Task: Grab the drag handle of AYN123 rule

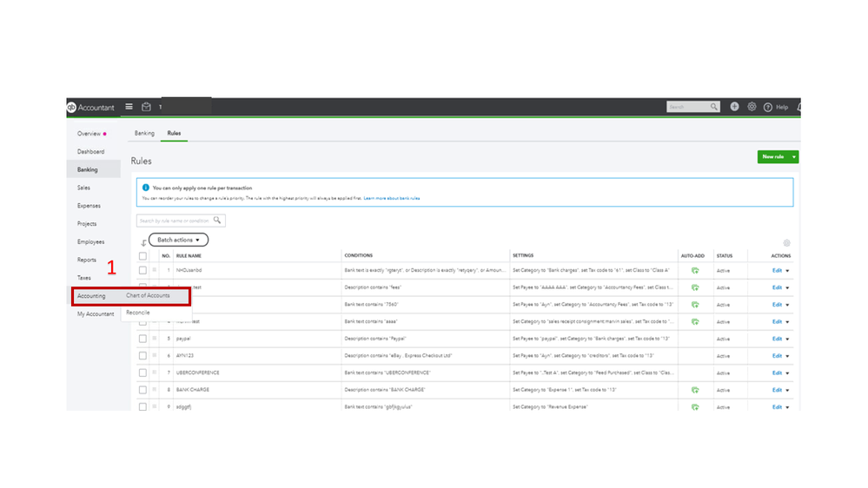Action: (x=155, y=355)
